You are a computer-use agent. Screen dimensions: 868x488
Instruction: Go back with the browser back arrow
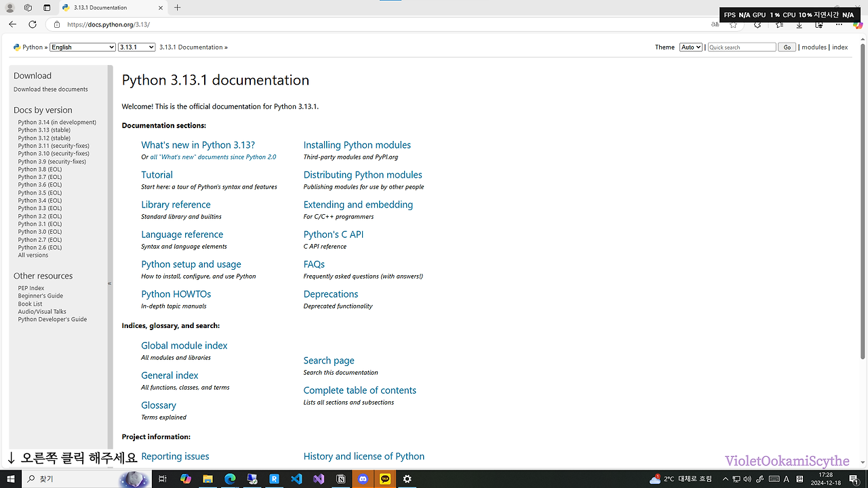click(12, 24)
